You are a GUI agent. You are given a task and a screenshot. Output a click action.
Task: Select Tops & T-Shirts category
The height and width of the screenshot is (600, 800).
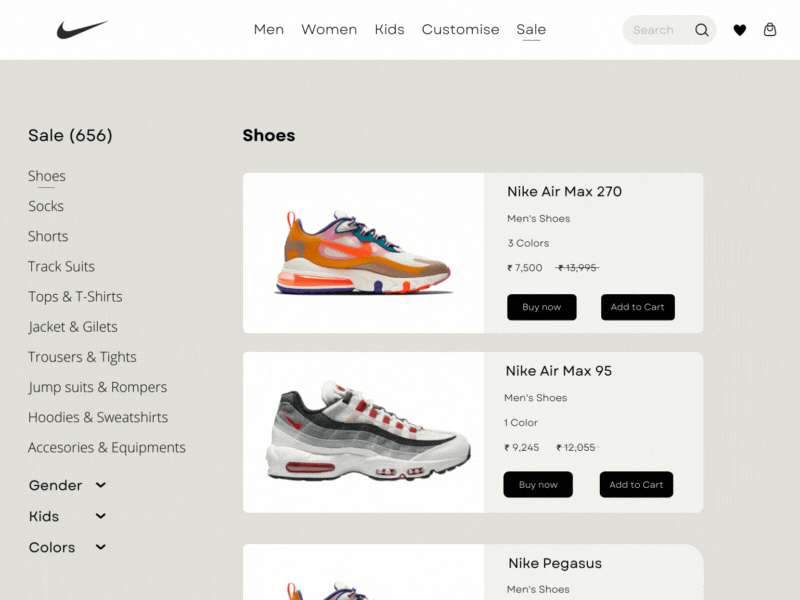[x=75, y=296]
